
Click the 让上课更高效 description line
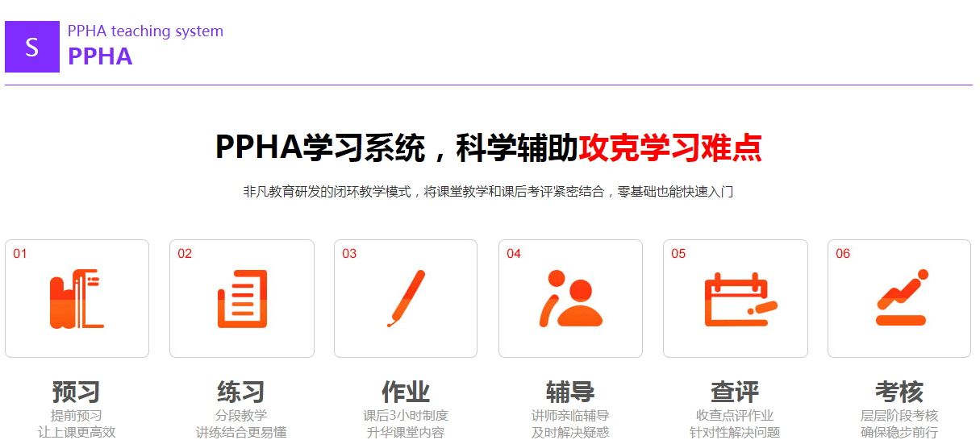coord(77,432)
